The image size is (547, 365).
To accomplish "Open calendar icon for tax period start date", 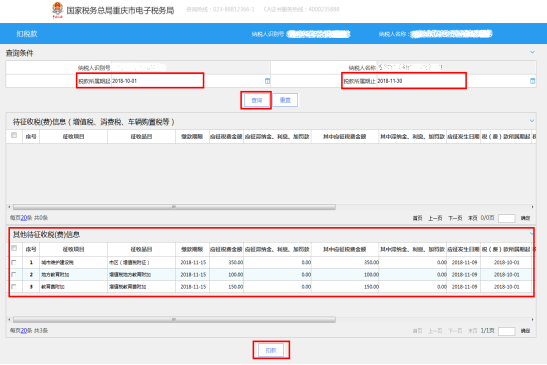I will (x=267, y=81).
